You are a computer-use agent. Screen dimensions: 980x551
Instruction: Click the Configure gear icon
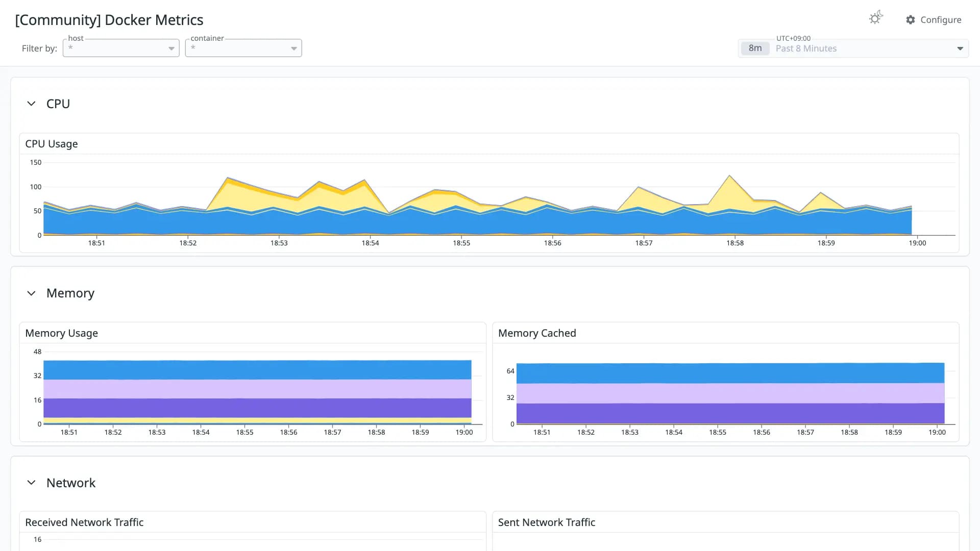[x=911, y=20]
